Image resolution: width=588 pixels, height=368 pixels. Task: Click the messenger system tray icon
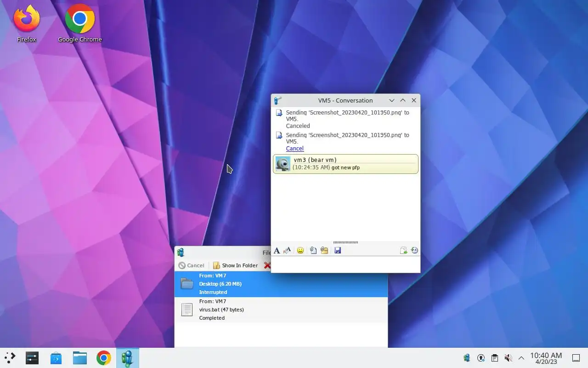coord(467,358)
